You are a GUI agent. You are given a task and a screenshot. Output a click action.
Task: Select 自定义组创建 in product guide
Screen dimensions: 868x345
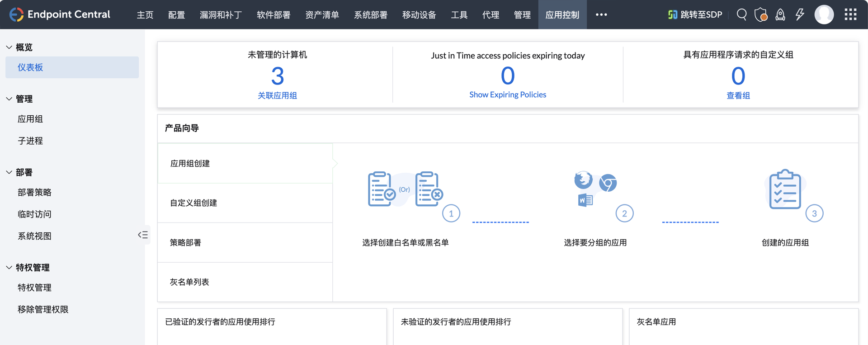pyautogui.click(x=193, y=203)
